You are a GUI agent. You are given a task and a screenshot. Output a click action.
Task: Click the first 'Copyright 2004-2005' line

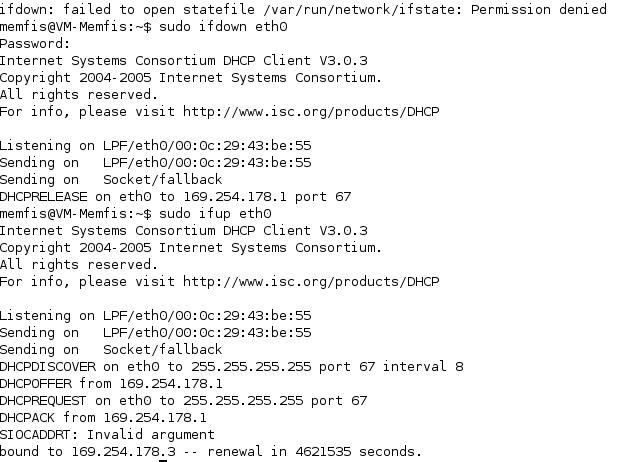[x=191, y=78]
